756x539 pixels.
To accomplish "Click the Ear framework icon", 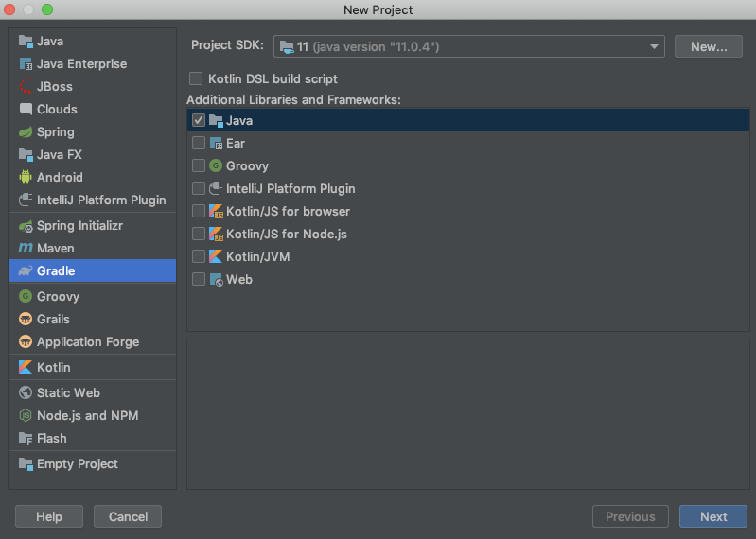I will point(216,143).
